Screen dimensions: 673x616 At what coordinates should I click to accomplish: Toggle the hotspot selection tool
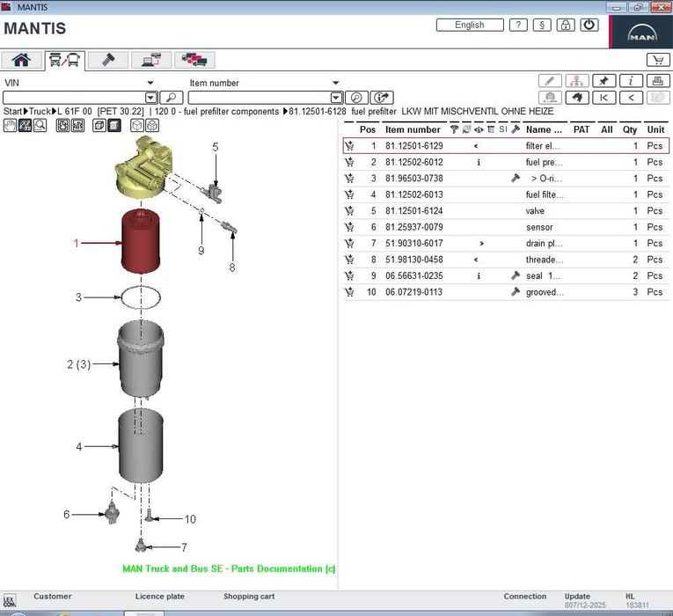[25, 125]
